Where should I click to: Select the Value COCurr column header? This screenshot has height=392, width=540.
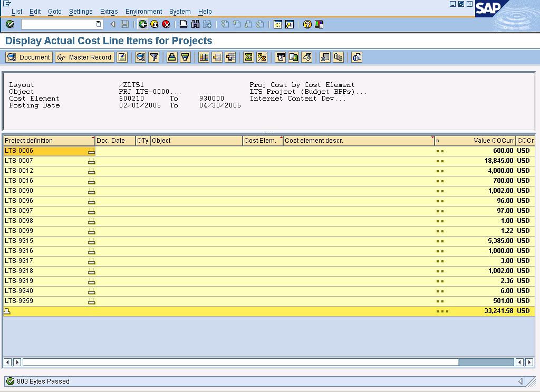tap(475, 141)
